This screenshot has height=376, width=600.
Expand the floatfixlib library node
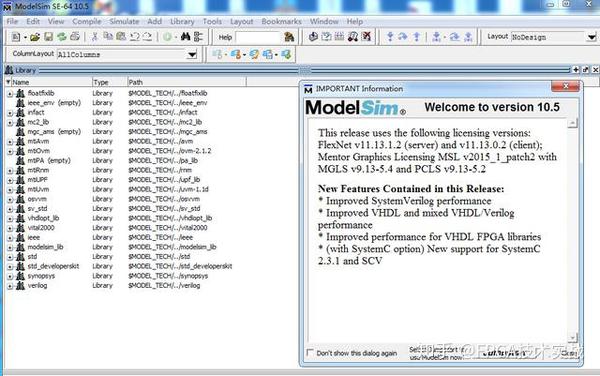click(x=10, y=93)
